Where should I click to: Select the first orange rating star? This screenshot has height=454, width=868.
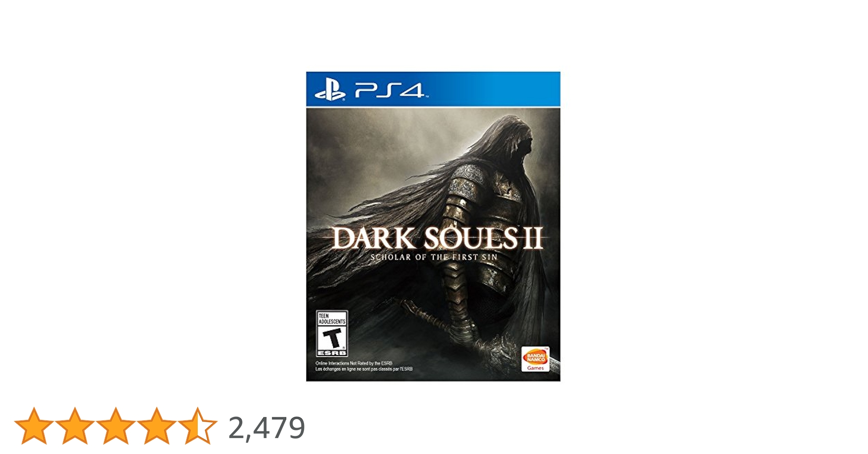pyautogui.click(x=34, y=426)
